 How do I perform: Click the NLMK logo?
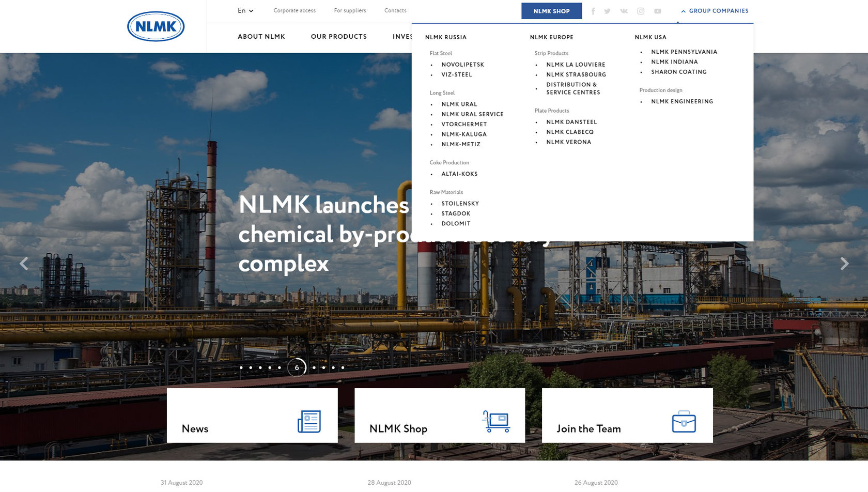(x=156, y=26)
